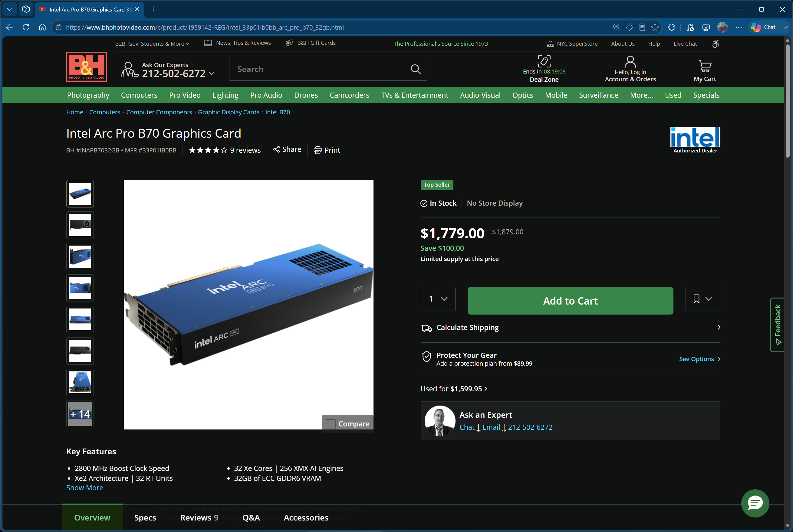Click the 9 reviews link
Image resolution: width=793 pixels, height=532 pixels.
click(x=245, y=150)
